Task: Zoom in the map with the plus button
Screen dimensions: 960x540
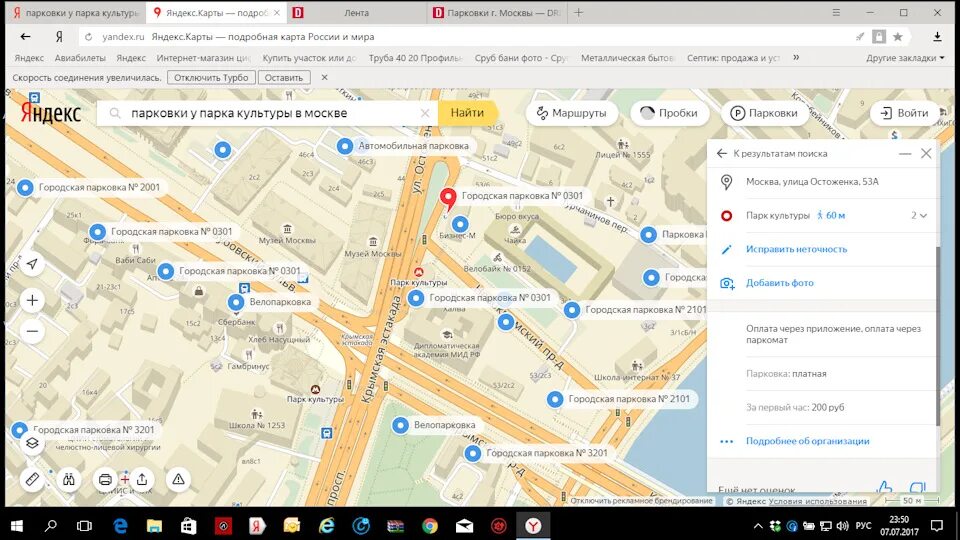Action: (x=32, y=301)
